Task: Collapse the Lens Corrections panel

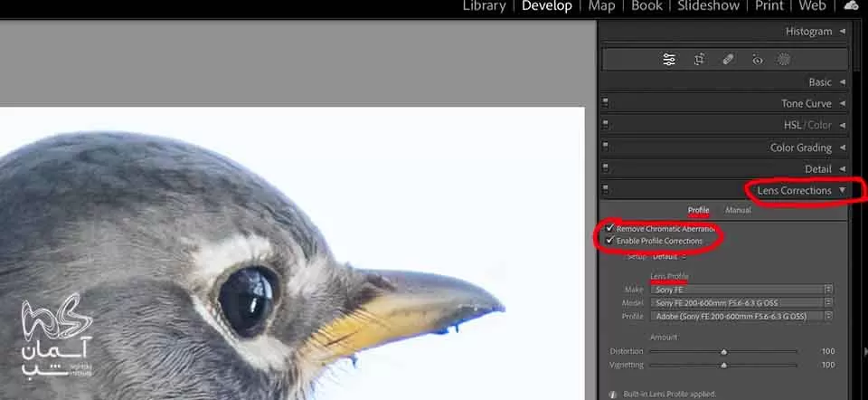Action: click(842, 191)
